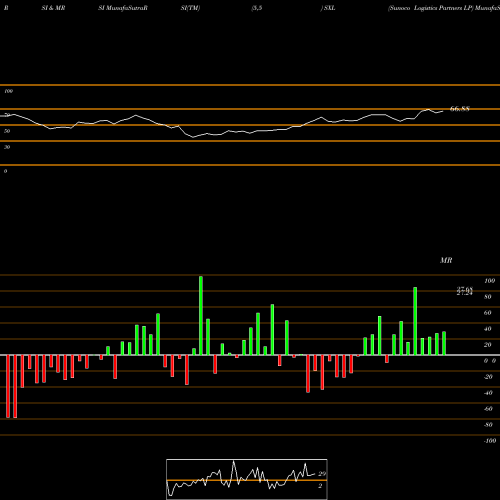Image resolution: width=500 pixels, height=500 pixels.
Task: Click the 0 label on the RSI left axis
Action: pos(5,171)
